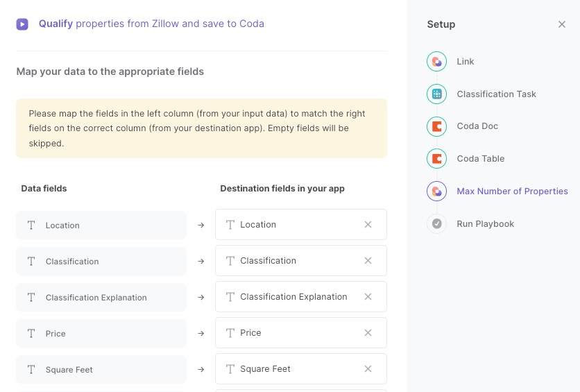Click the Classification Task step icon

[x=436, y=94]
